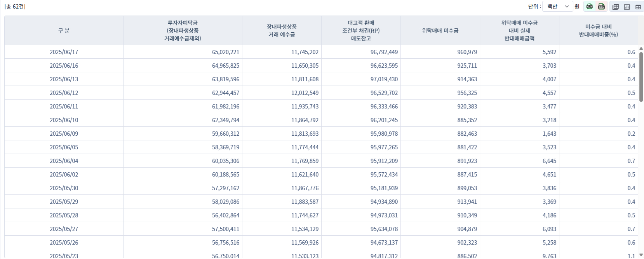Select the 2025/06/17 date cell
The width and height of the screenshot is (644, 259).
tap(64, 52)
